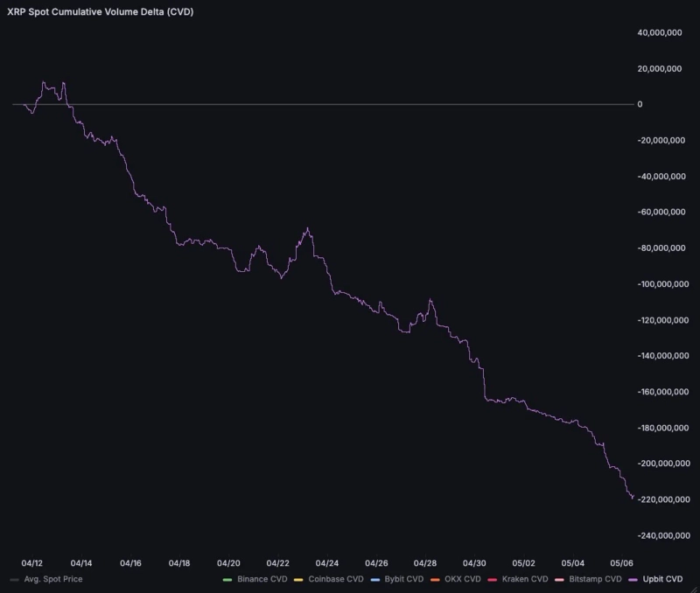Click the 20,000,000 y-axis label

[x=661, y=68]
